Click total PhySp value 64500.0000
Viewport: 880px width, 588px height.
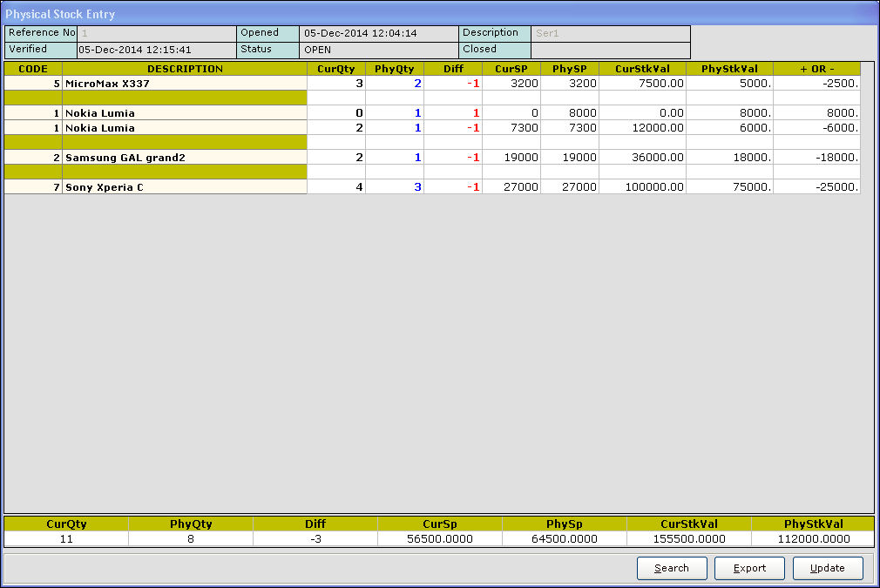[565, 539]
